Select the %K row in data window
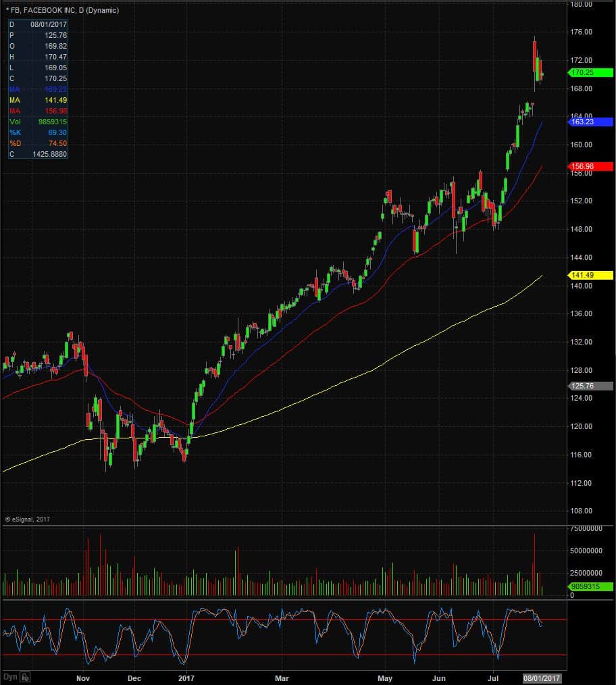The width and height of the screenshot is (616, 685). coord(38,133)
